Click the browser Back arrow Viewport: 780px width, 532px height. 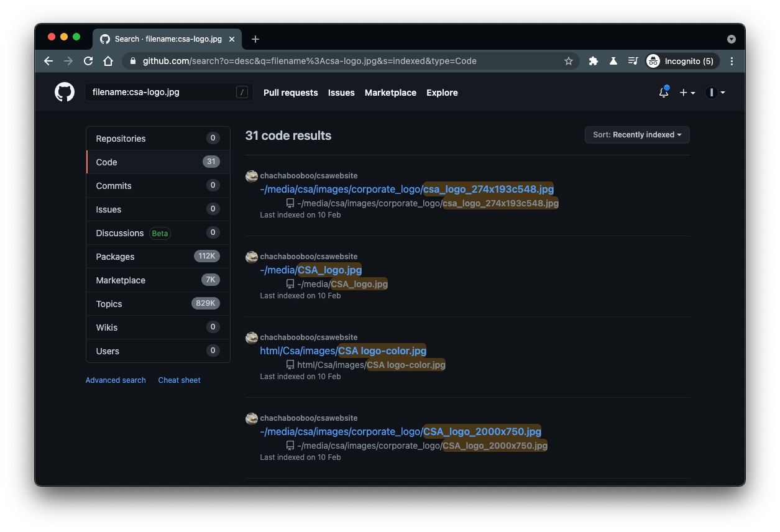pyautogui.click(x=48, y=61)
